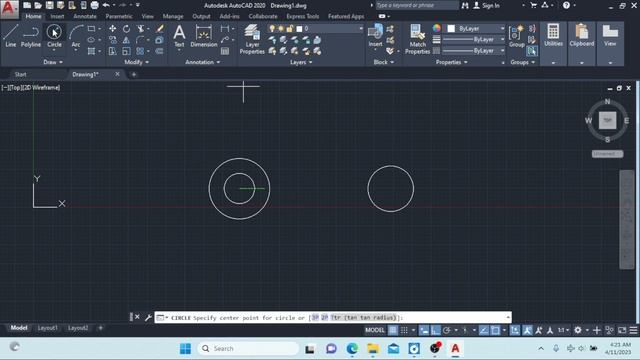Open the Annotate ribbon tab
The width and height of the screenshot is (640, 360).
click(85, 16)
